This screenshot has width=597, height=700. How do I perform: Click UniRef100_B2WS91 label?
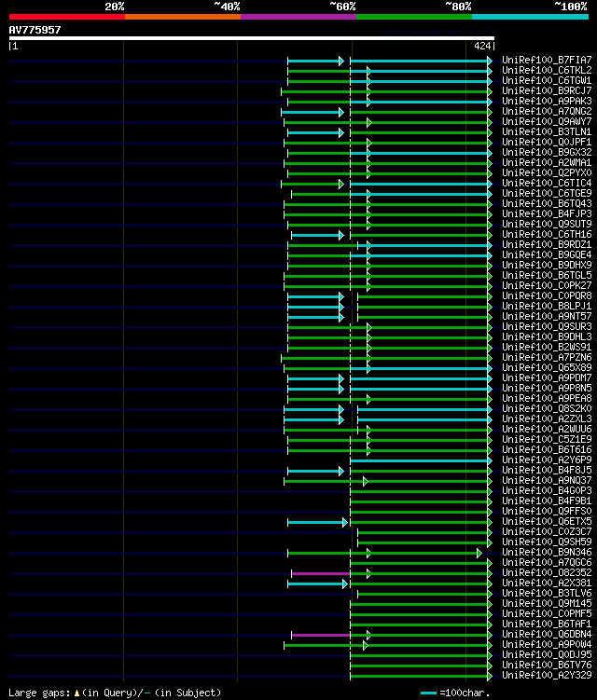click(x=547, y=348)
